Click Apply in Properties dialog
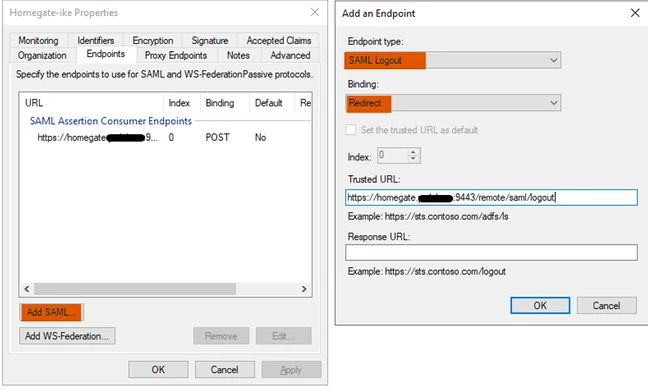This screenshot has height=390, width=648. coord(291,369)
